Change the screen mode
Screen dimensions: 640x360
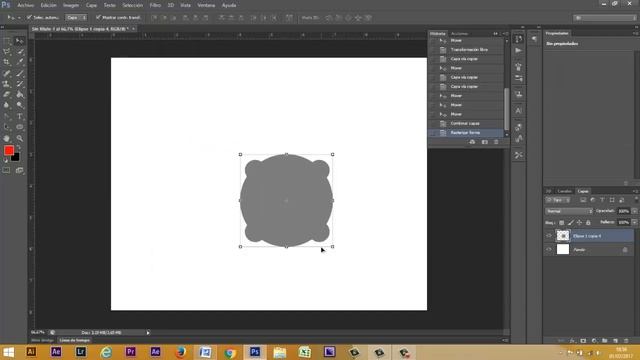point(19,171)
